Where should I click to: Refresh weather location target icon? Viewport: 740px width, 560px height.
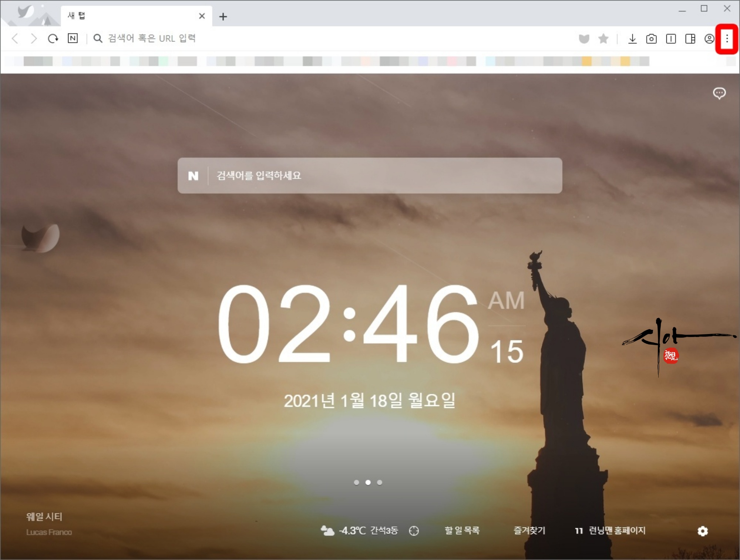click(x=414, y=531)
